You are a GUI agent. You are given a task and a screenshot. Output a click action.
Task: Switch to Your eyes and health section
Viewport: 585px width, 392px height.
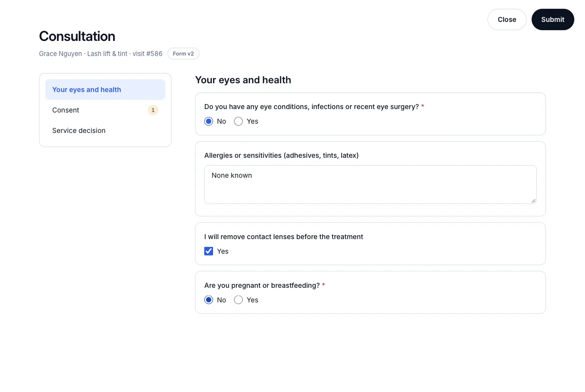[x=105, y=90]
